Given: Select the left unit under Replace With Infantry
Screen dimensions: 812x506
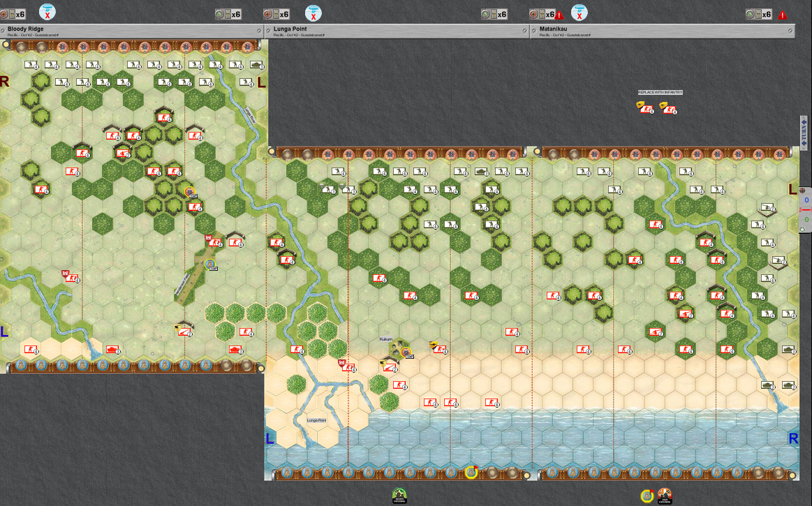Looking at the screenshot, I should click(645, 108).
